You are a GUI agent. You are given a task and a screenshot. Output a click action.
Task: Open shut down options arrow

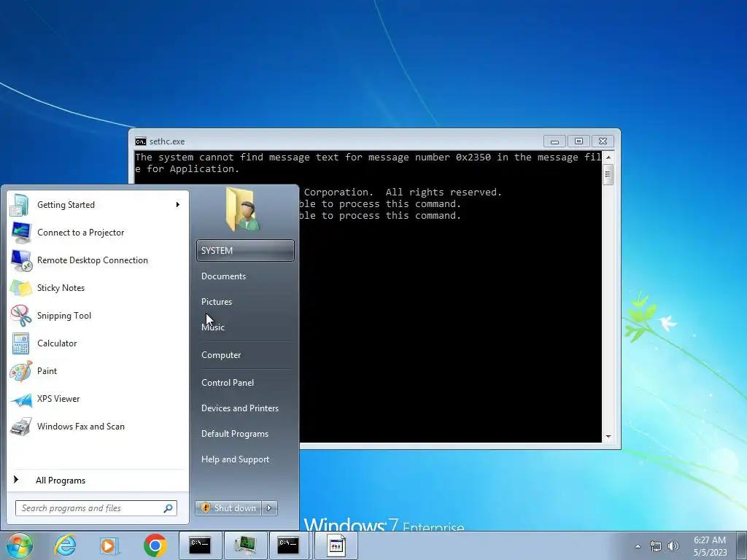click(x=270, y=508)
